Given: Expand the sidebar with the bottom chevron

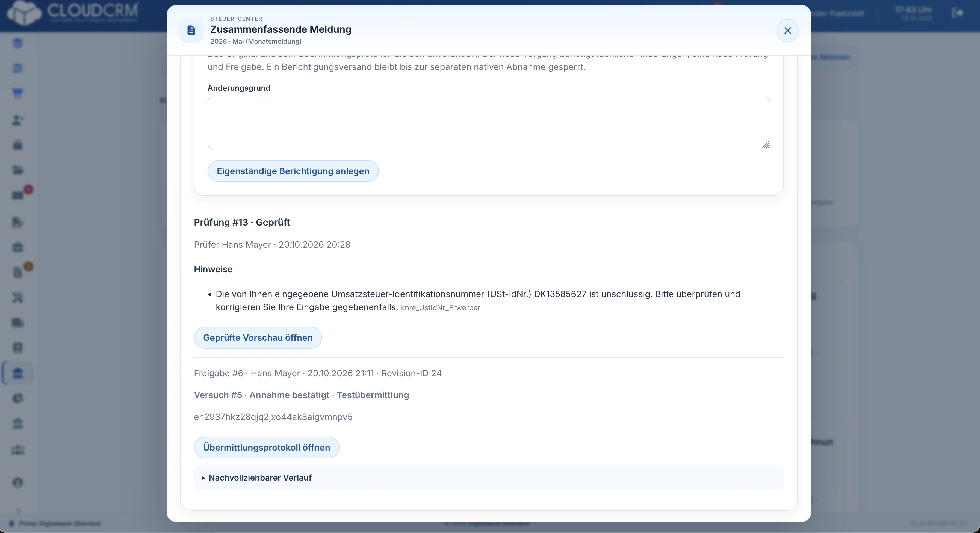Looking at the screenshot, I should point(18,510).
